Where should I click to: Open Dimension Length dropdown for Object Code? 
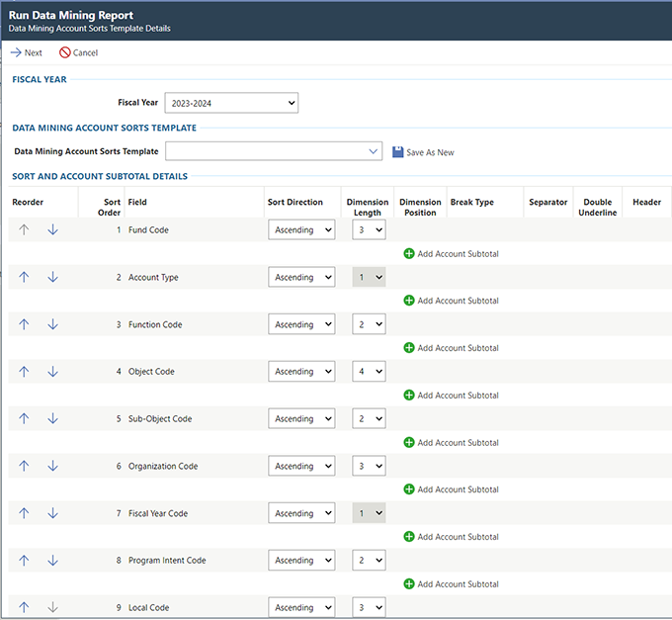[369, 372]
